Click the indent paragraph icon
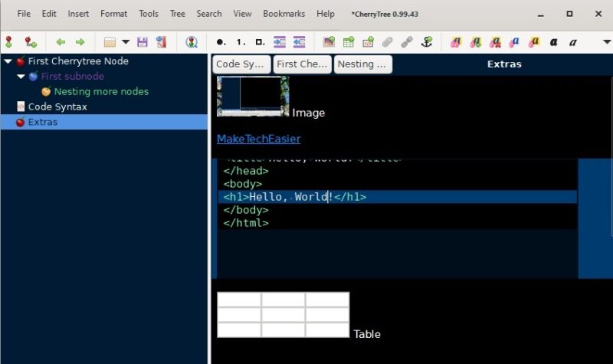613x364 pixels. (x=280, y=42)
